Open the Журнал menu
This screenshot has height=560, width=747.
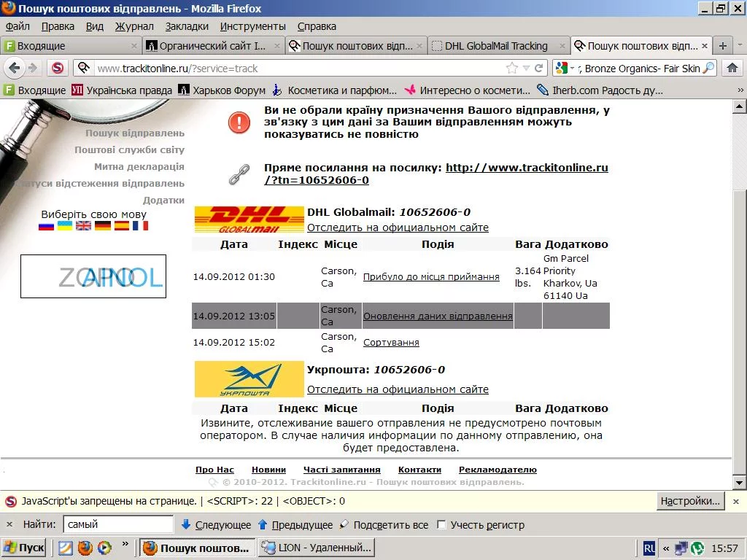pos(134,26)
